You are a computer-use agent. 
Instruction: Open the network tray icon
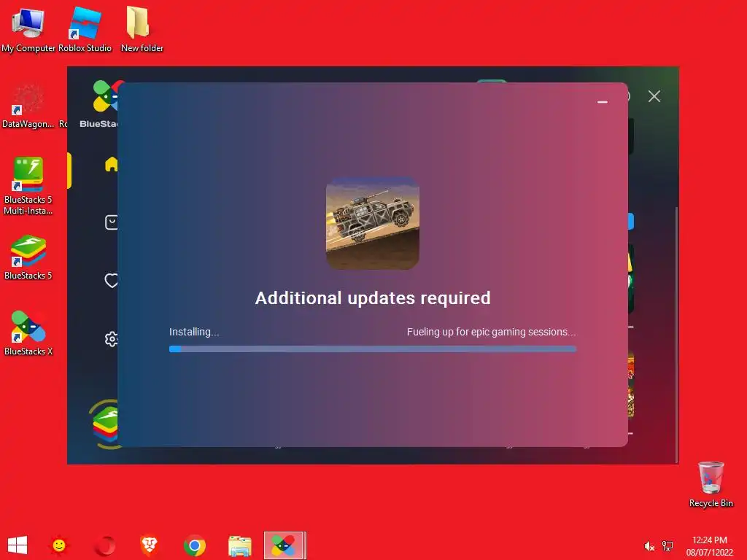pyautogui.click(x=667, y=546)
